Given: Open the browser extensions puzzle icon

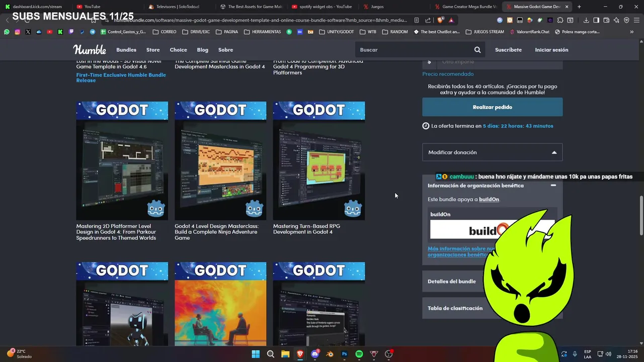Looking at the screenshot, I should coord(560,20).
